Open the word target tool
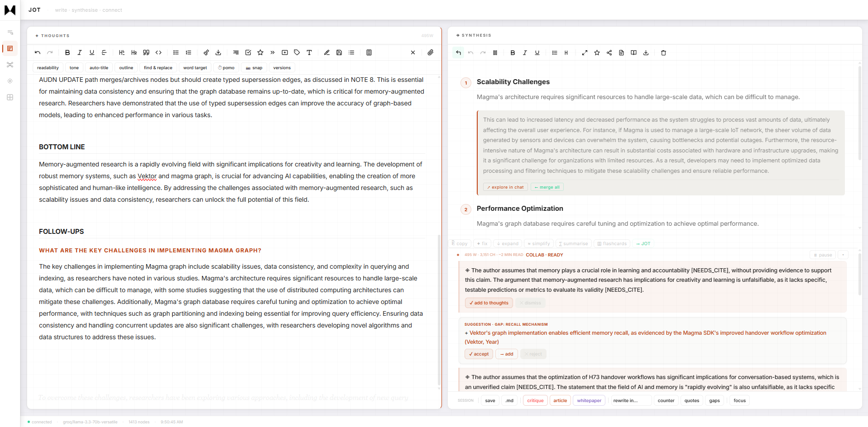The width and height of the screenshot is (868, 427). pos(195,68)
